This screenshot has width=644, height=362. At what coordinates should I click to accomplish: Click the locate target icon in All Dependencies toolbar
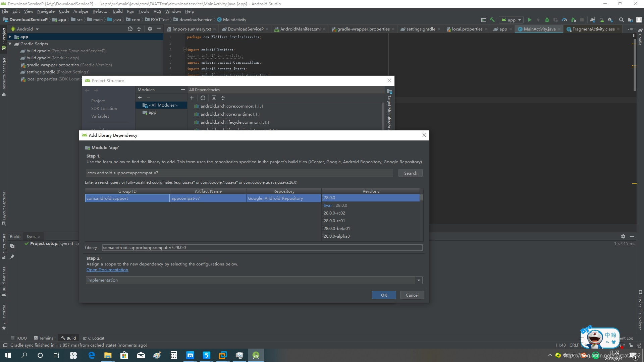tap(203, 98)
